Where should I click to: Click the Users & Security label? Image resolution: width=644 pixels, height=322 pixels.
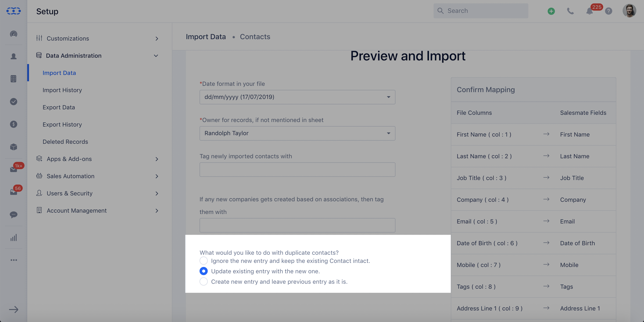tap(70, 193)
